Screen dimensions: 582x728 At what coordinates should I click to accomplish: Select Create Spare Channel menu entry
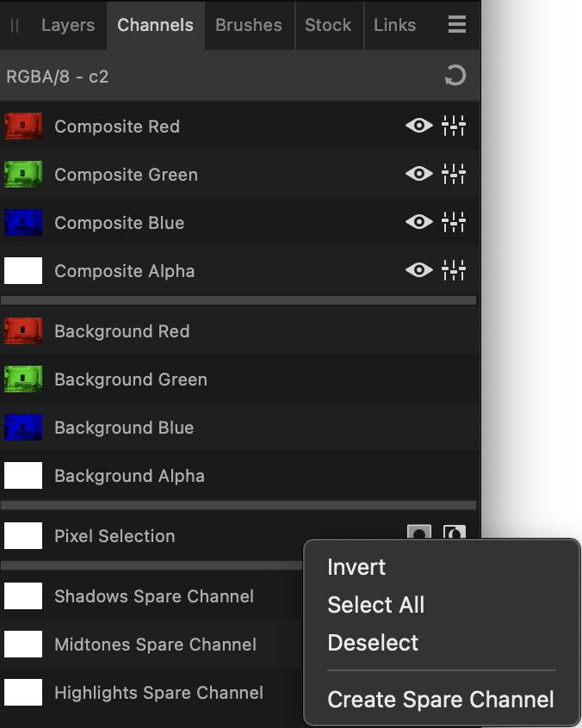[x=440, y=700]
